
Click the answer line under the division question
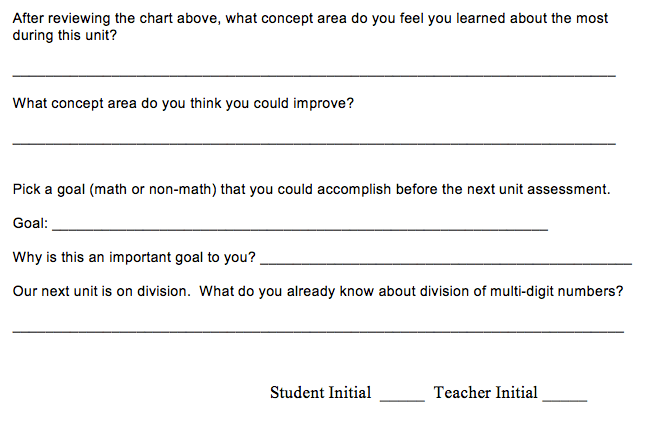click(x=318, y=329)
